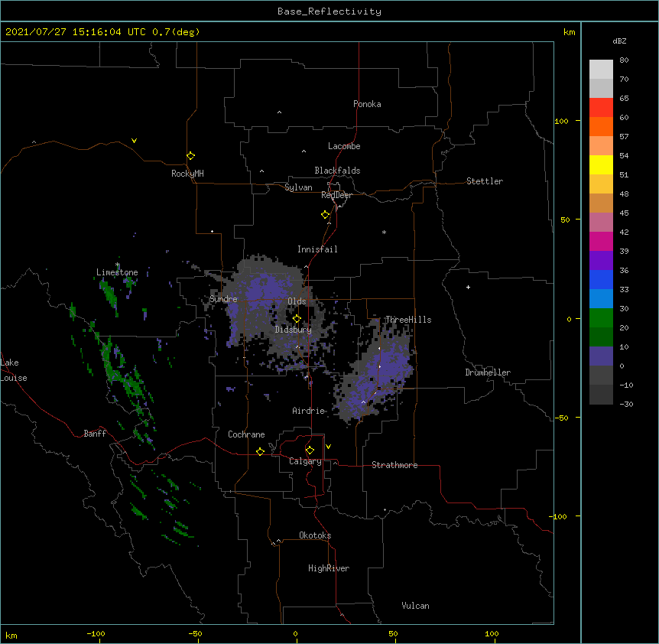Viewport: 659px width, 644px height.
Task: Click the yellow diamond marker above Calgary
Action: [310, 450]
